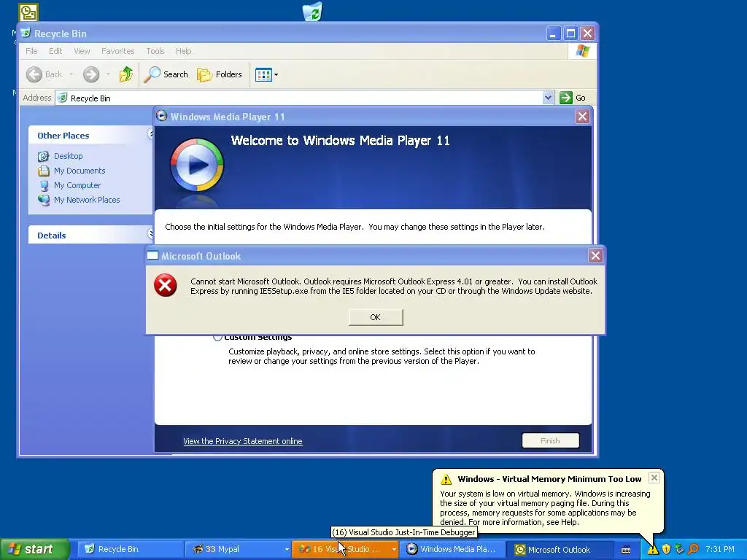Click the keyboard icon on the taskbar
The height and width of the screenshot is (560, 747).
click(x=626, y=550)
